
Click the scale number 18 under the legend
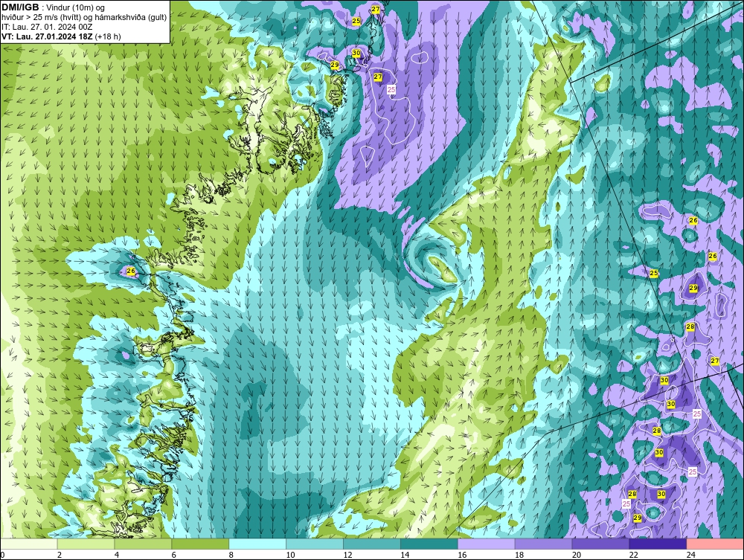[519, 555]
